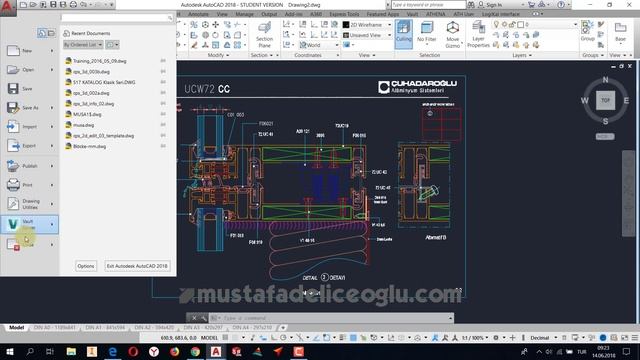The image size is (640, 360).
Task: Click the Options button
Action: pos(86,266)
